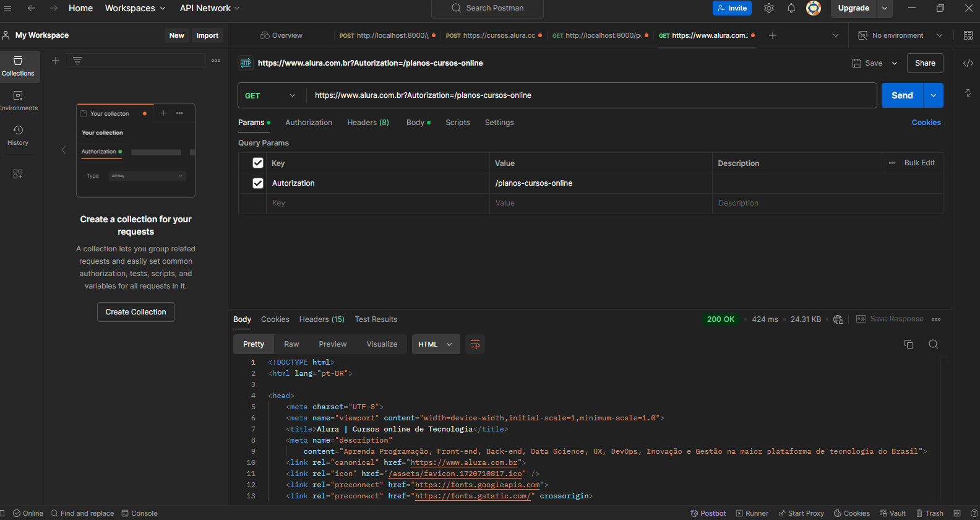Image resolution: width=980 pixels, height=520 pixels.
Task: Switch response view to Visualize
Action: (382, 344)
